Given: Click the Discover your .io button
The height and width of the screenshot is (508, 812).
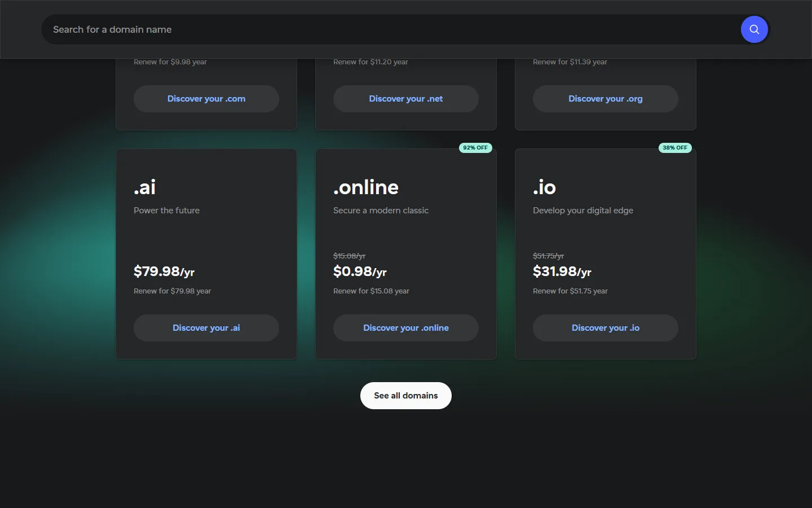Looking at the screenshot, I should (x=606, y=328).
